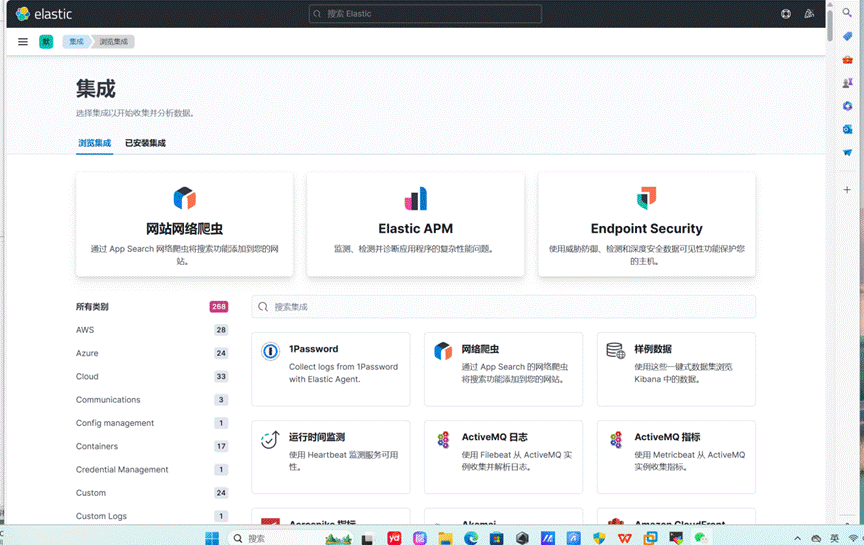
Task: Click the Endpoint Security shield icon
Action: coord(646,198)
